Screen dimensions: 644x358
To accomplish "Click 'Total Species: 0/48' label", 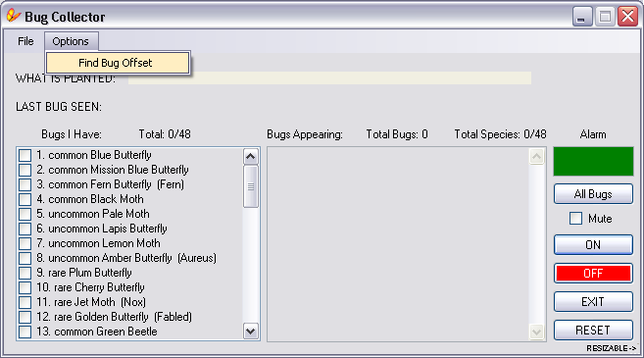I will (x=500, y=134).
